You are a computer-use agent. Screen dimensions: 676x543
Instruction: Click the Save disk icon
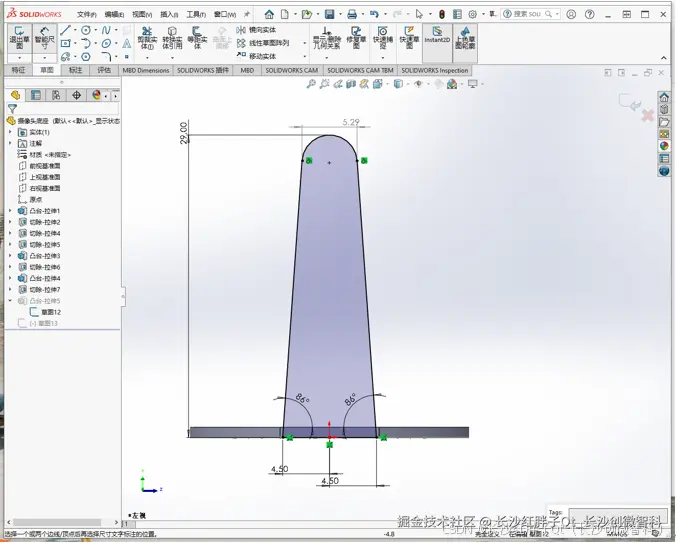click(x=330, y=14)
